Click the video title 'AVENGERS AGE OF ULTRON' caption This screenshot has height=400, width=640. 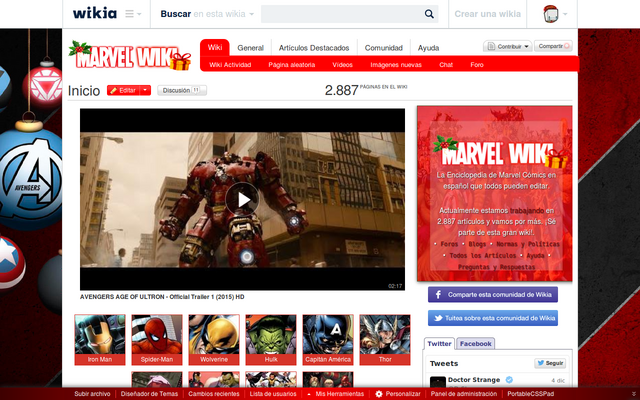pos(162,297)
